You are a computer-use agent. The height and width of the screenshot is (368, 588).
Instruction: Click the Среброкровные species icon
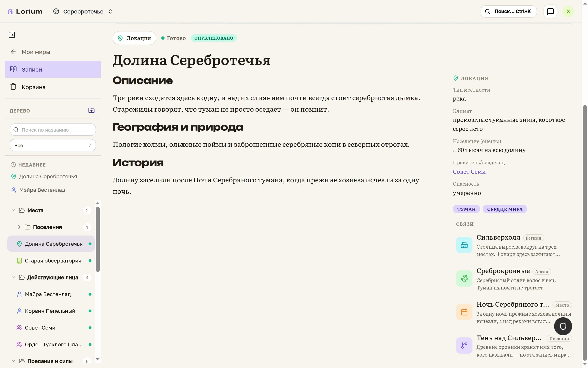tap(464, 279)
